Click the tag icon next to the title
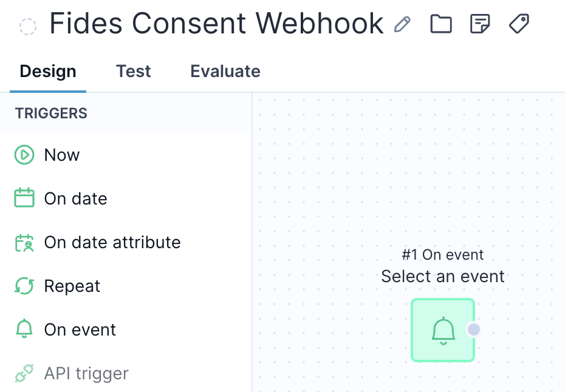Viewport: 565px width, 392px height. pyautogui.click(x=519, y=24)
